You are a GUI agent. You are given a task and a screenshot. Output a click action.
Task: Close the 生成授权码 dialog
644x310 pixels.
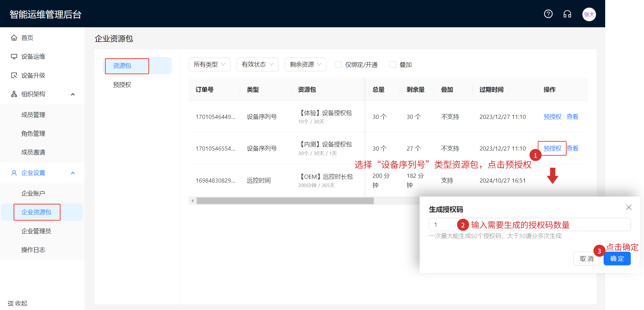629,207
